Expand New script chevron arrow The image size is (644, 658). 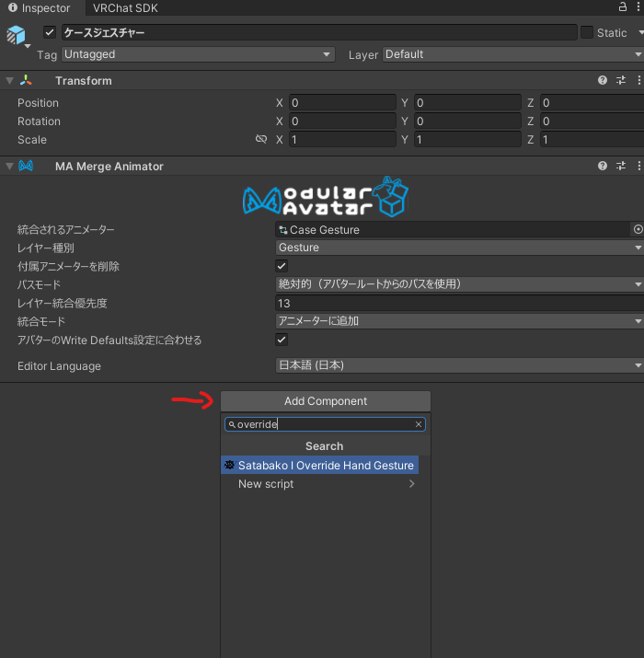click(x=411, y=484)
